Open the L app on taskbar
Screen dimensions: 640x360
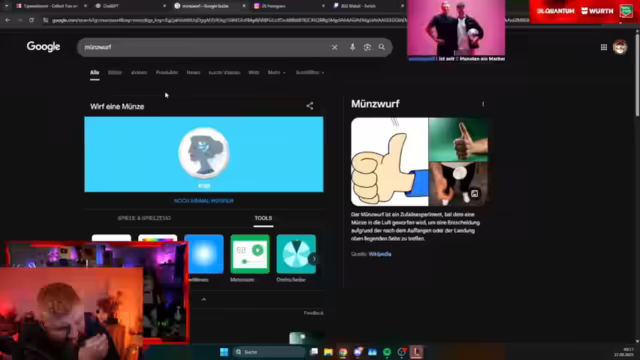point(416,352)
